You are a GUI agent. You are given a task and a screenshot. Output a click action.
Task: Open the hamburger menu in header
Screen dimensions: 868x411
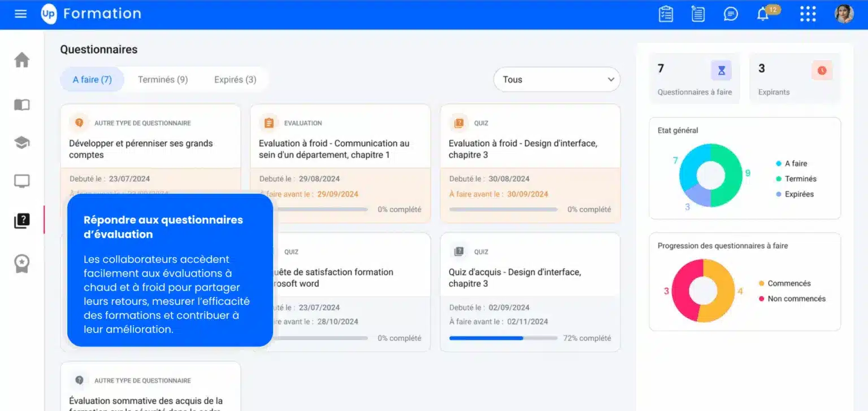click(x=21, y=14)
